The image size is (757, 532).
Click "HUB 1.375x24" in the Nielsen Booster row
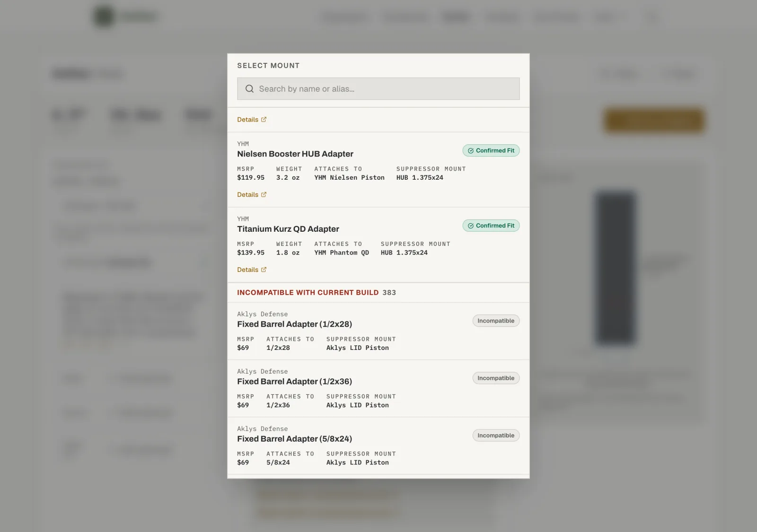(x=420, y=178)
